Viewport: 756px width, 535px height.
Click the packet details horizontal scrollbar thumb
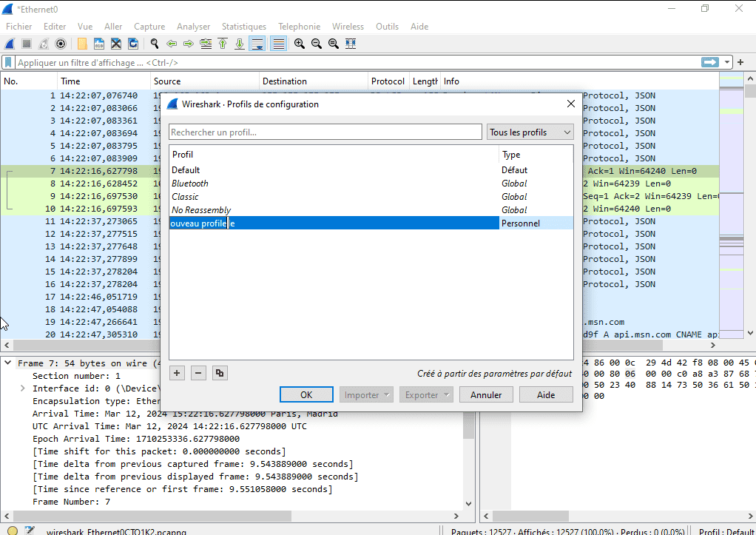152,516
